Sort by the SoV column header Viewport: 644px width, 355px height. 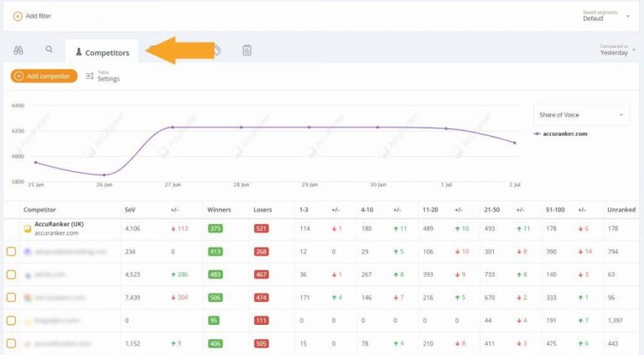tap(130, 210)
